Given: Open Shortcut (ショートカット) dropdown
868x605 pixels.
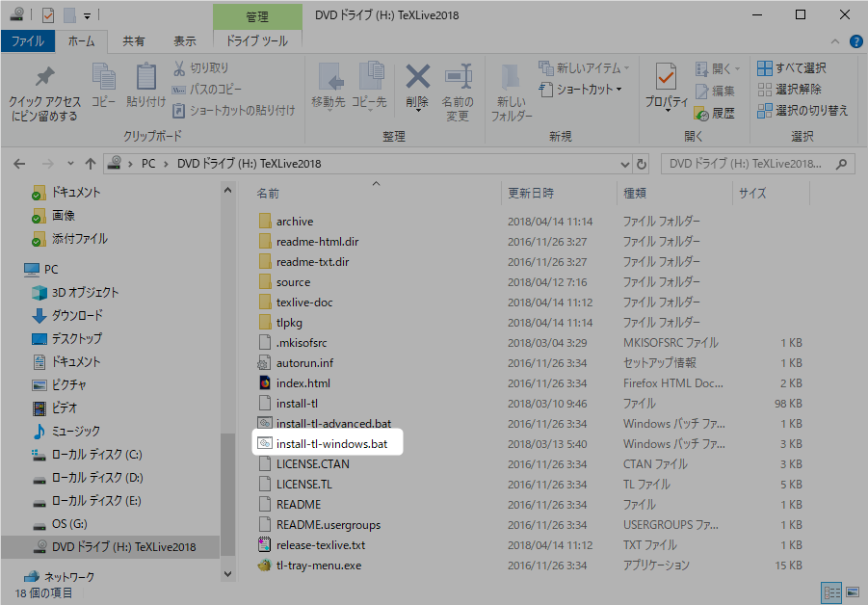Looking at the screenshot, I should tap(580, 90).
